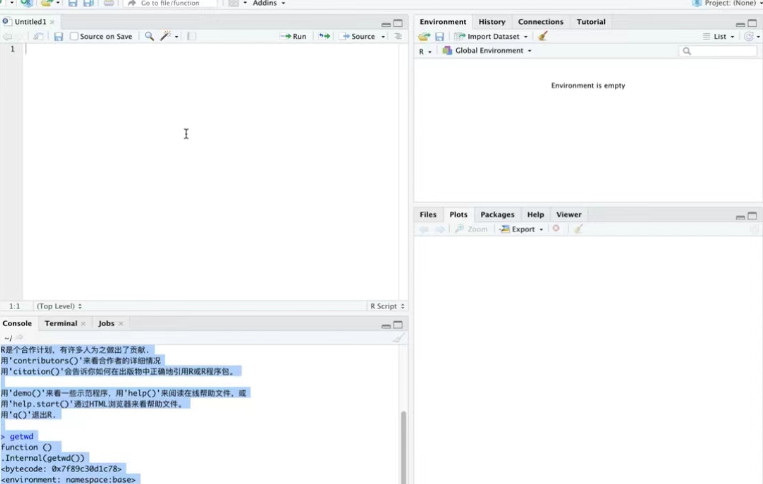
Task: Close the Jobs tab
Action: coord(121,323)
